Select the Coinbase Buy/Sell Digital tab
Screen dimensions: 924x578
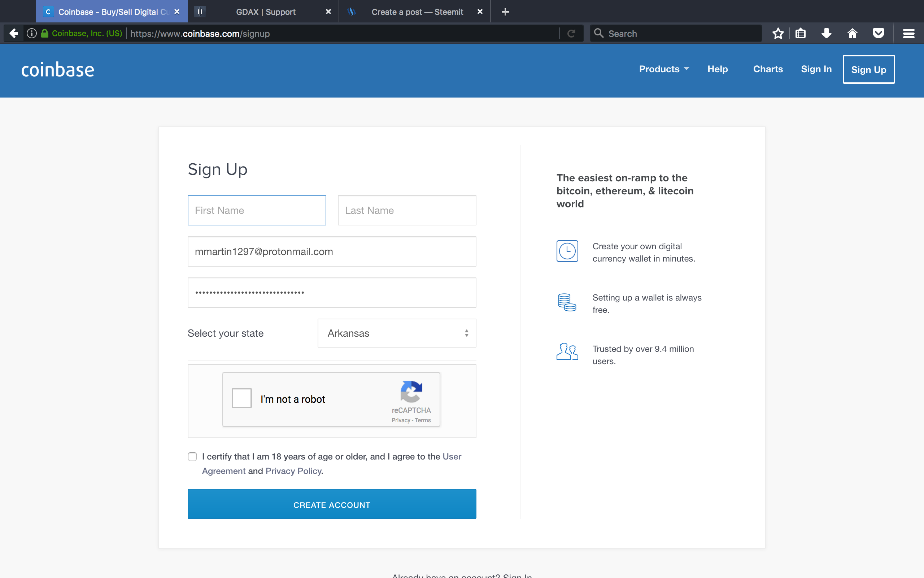(x=112, y=12)
